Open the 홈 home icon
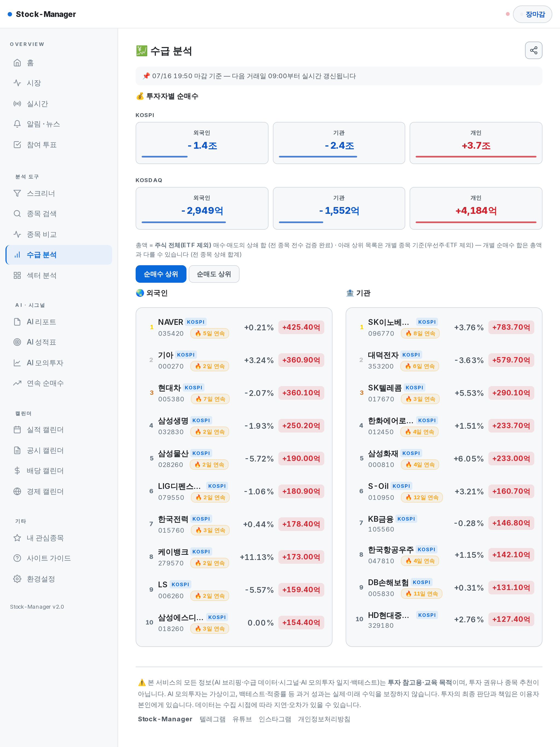560x747 pixels. pos(17,63)
